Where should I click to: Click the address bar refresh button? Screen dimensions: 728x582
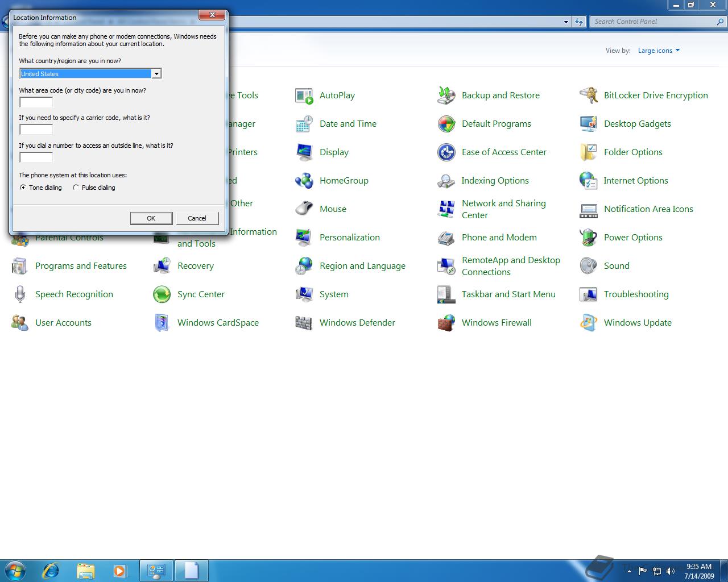click(579, 22)
